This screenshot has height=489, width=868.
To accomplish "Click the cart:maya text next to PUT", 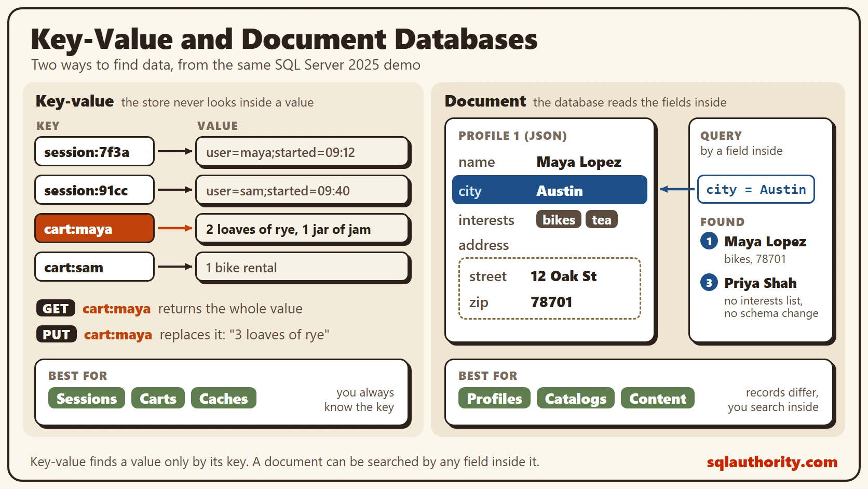I will [118, 335].
